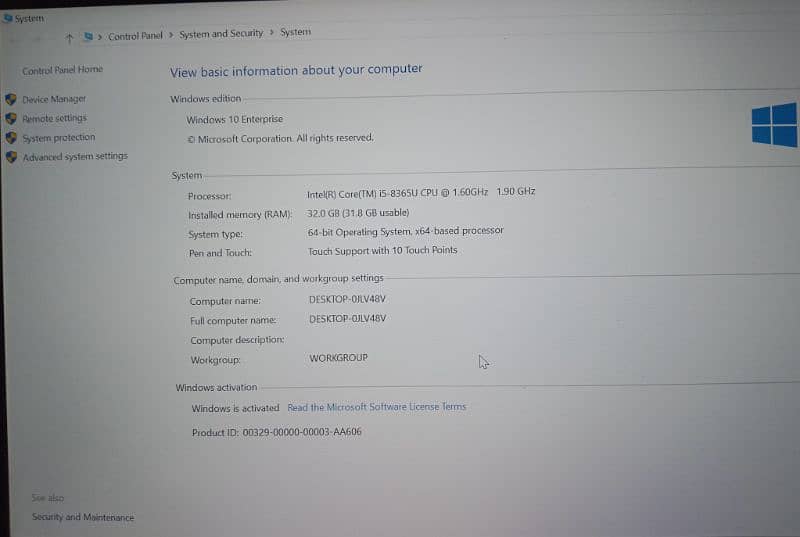Click the Pen and Touch: label

tap(220, 253)
